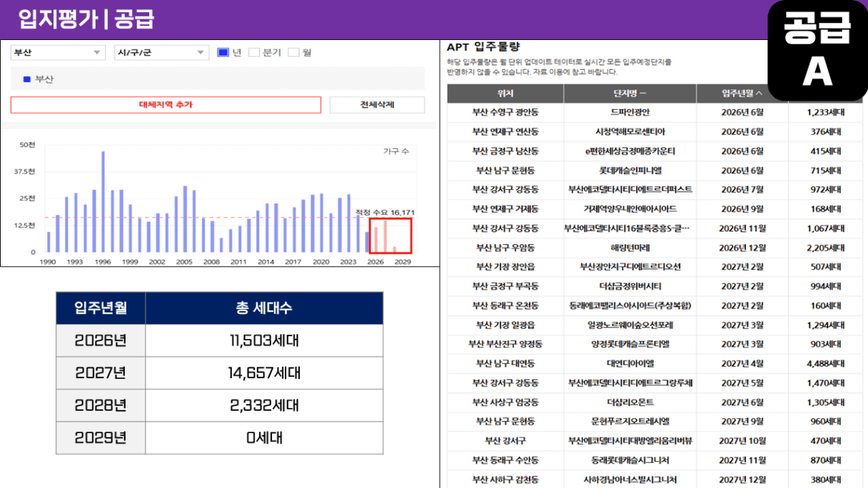Click the 부산 금정구 남산동 location cell

coord(505,151)
